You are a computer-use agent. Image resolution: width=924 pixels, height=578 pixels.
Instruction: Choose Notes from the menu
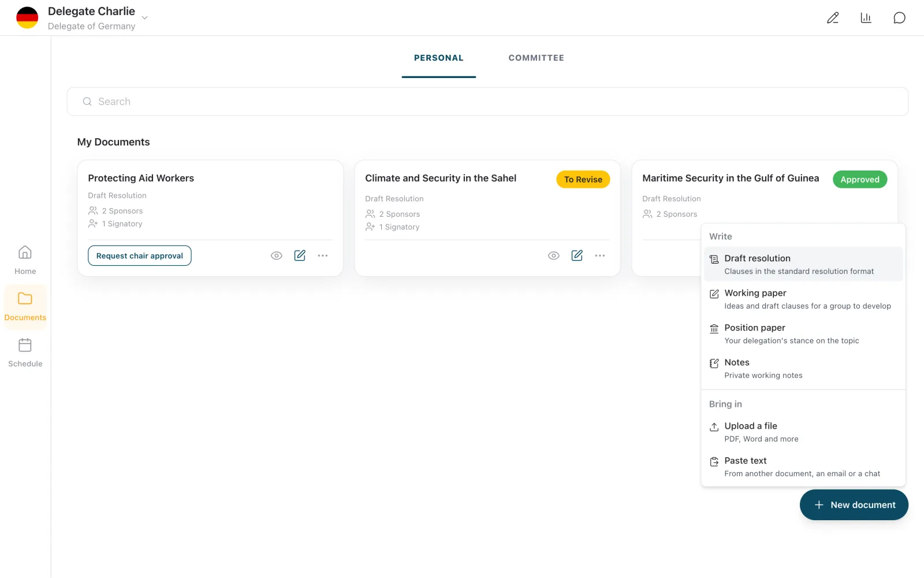tap(803, 368)
